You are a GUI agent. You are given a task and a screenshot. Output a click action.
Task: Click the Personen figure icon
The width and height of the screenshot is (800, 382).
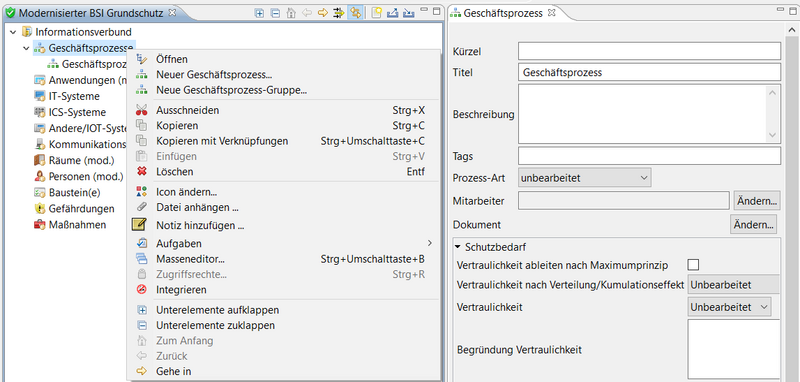40,177
